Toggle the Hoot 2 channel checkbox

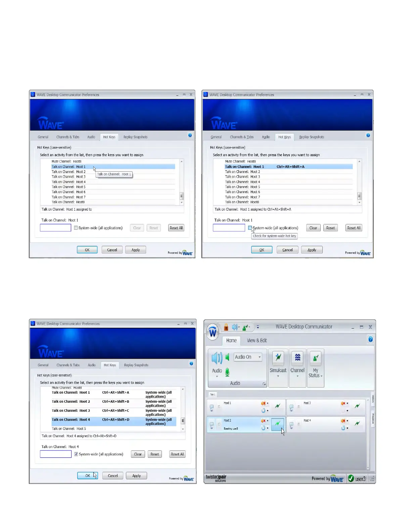pyautogui.click(x=219, y=424)
